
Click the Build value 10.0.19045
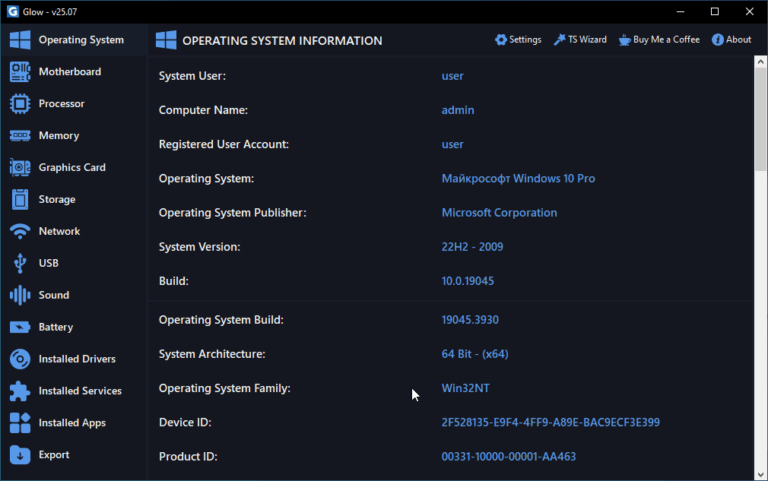(468, 281)
